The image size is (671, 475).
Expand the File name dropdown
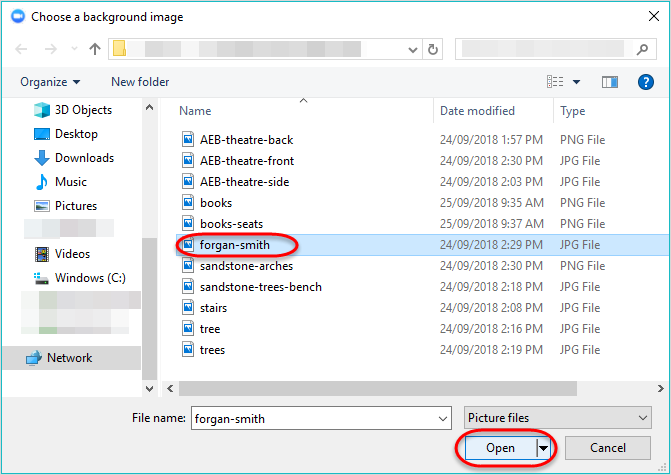tap(443, 419)
